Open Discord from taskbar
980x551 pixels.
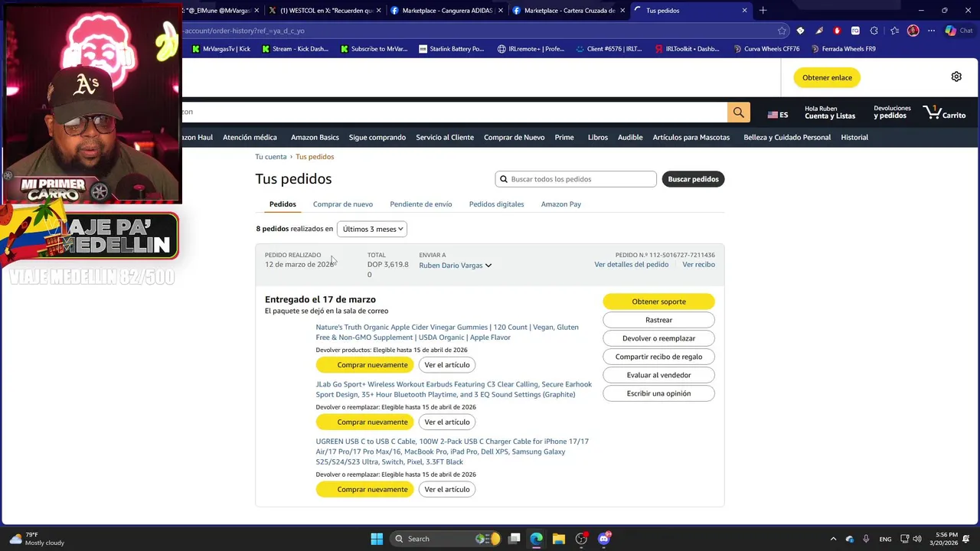[604, 539]
